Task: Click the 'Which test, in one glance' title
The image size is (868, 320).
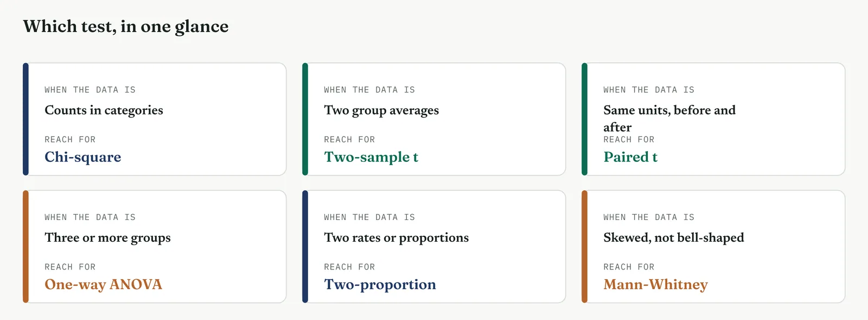Action: (126, 27)
